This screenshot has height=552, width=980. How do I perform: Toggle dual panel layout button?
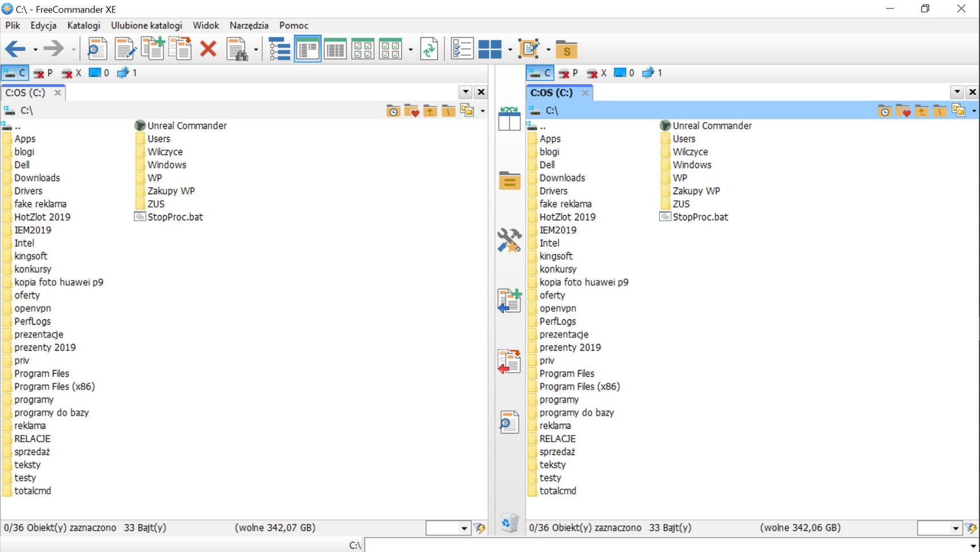[490, 49]
